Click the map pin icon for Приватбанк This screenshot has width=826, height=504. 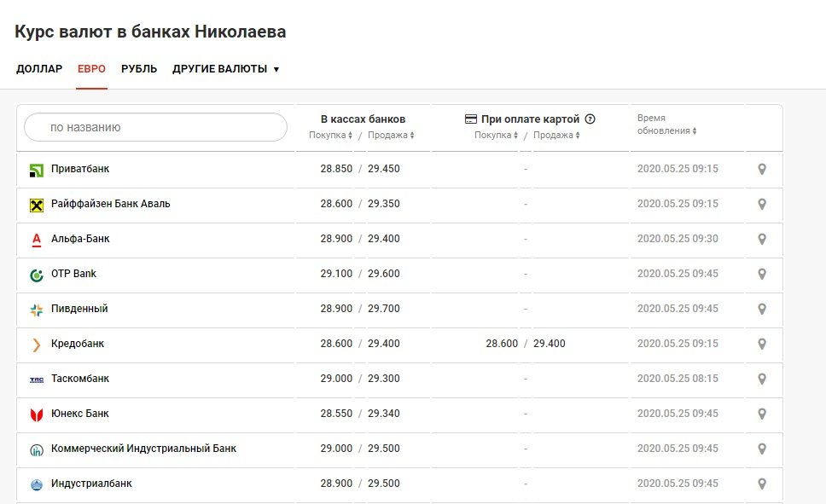pos(762,170)
